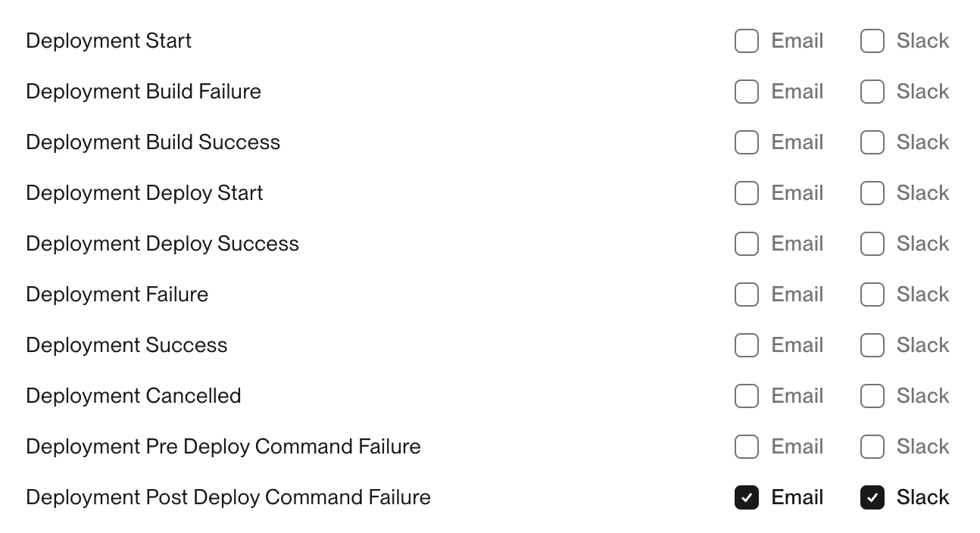Uncheck Email for Post Deploy Command Failure

click(747, 497)
